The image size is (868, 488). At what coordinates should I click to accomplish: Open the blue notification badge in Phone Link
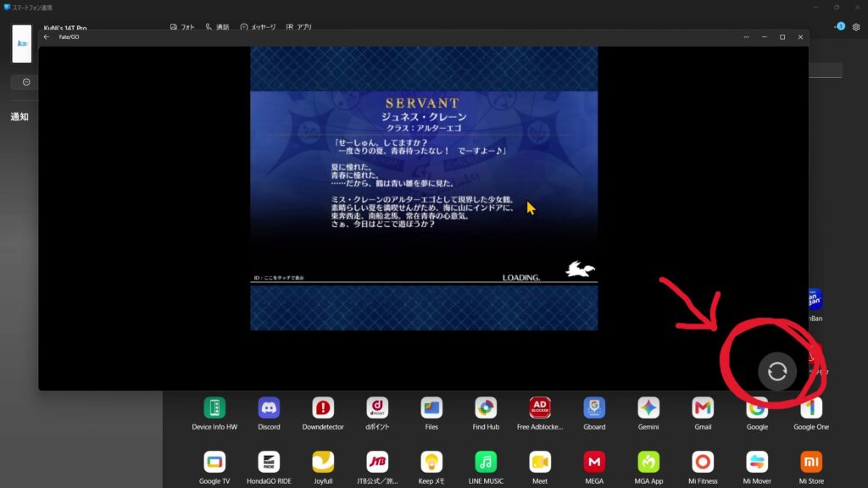(x=840, y=26)
